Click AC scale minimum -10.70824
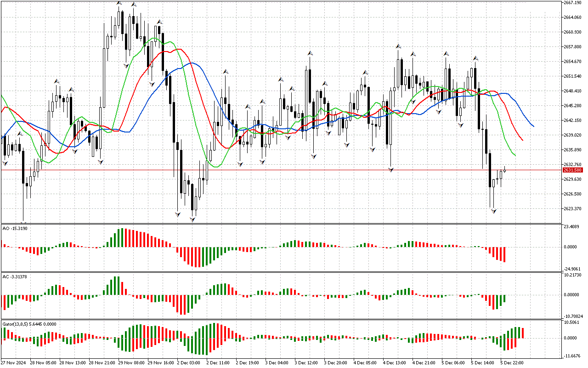This screenshot has height=368, width=588. 574,316
